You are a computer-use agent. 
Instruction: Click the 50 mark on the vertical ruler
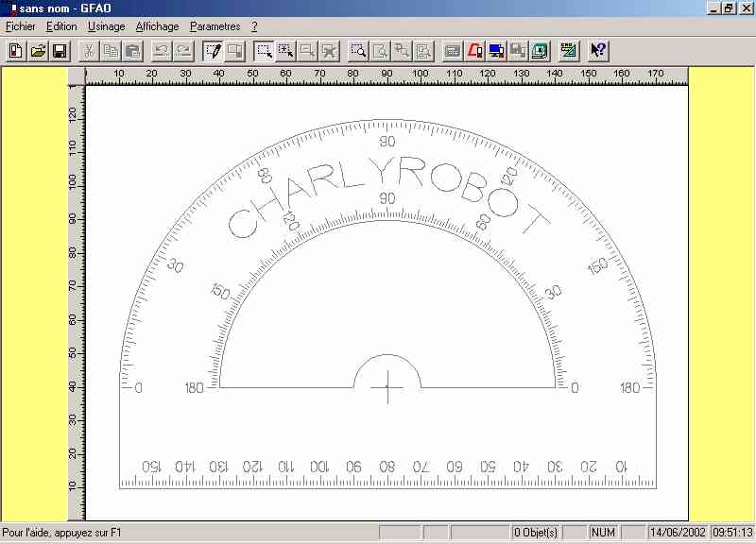pos(73,353)
